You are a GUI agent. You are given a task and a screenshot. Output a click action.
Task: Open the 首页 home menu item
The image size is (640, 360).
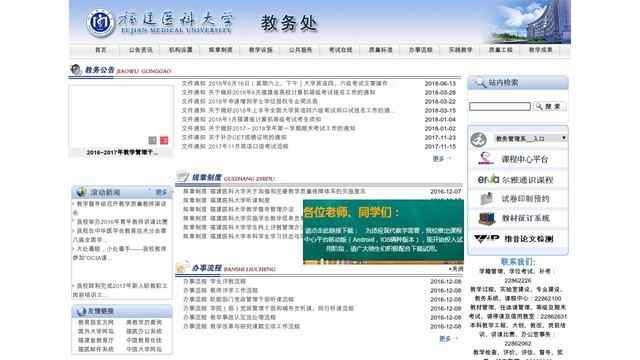[x=100, y=50]
